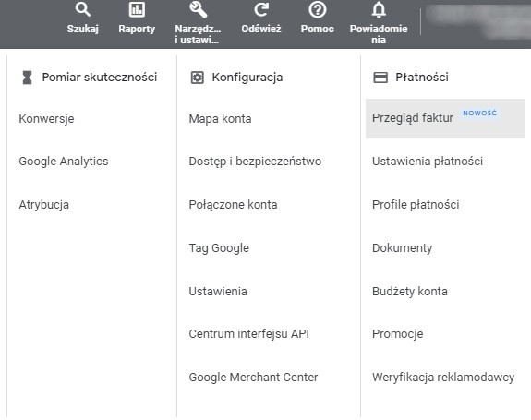Open Weryfikacja reklamodawcy

click(443, 378)
